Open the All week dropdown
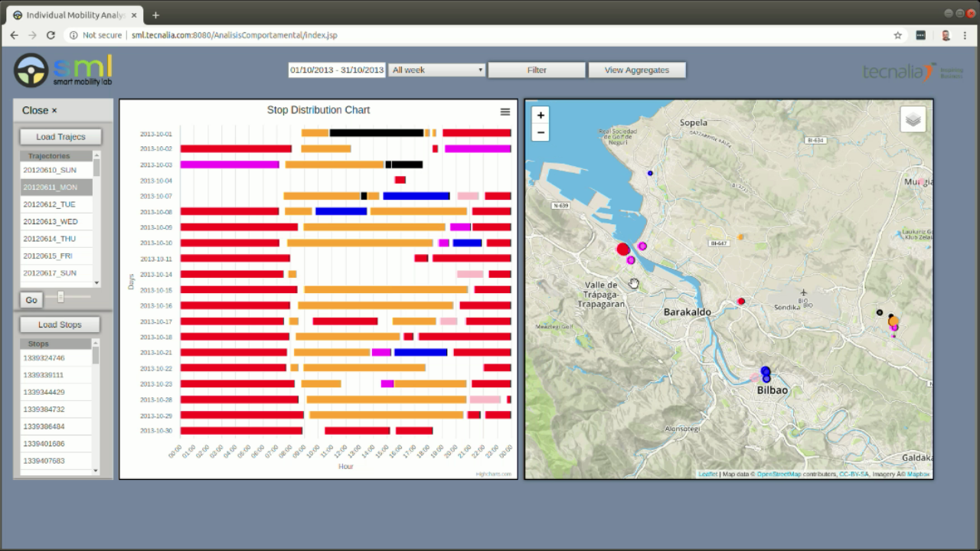The image size is (980, 551). pos(437,70)
